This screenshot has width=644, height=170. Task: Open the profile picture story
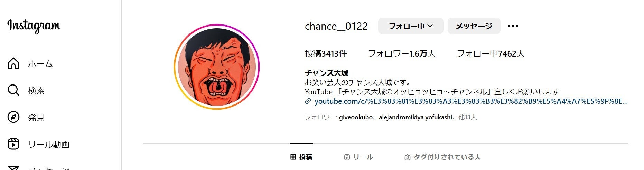pyautogui.click(x=217, y=67)
